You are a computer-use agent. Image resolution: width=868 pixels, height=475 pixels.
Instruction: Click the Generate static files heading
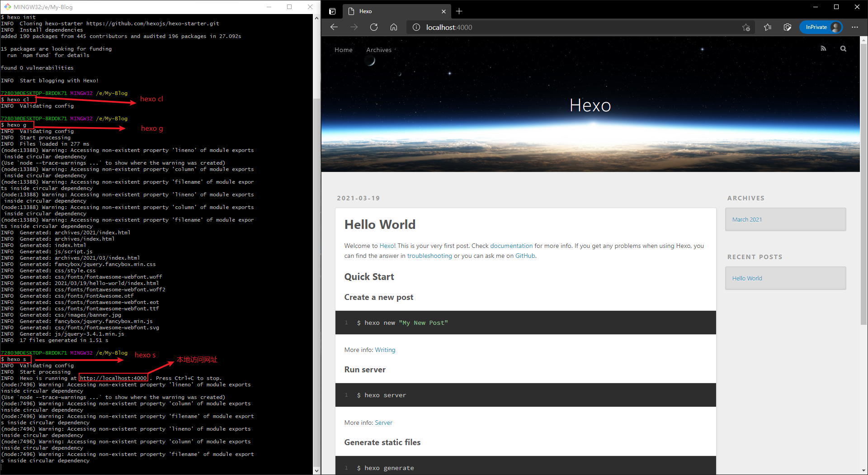coord(382,442)
